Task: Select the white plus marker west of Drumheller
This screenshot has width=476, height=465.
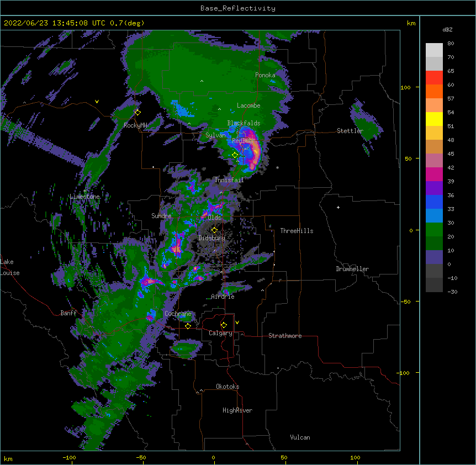Action: (x=338, y=207)
